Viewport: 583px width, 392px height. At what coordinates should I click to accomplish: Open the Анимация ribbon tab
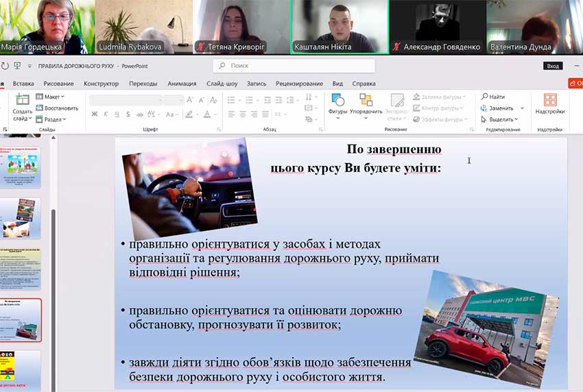pyautogui.click(x=182, y=84)
